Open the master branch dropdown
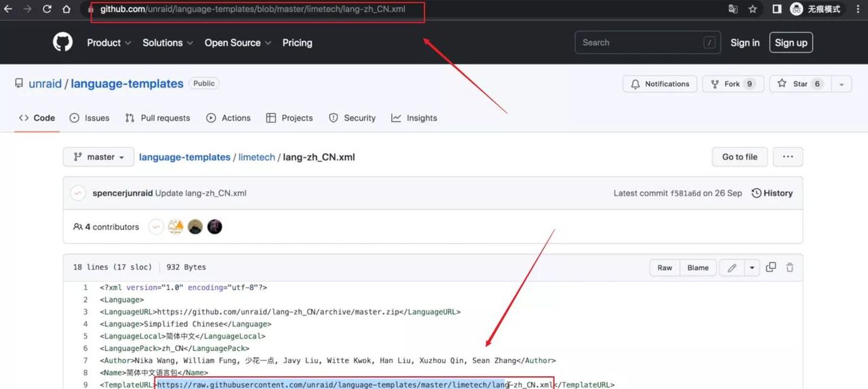 (98, 157)
